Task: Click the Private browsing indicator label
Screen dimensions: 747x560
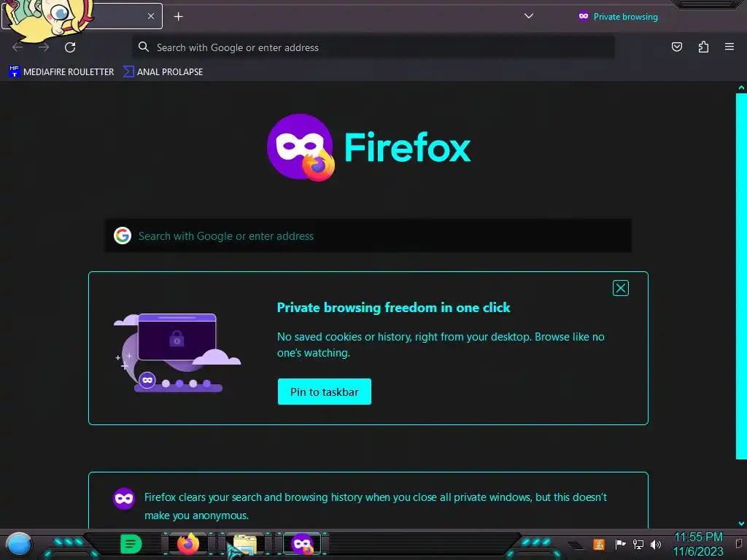Action: pos(619,17)
